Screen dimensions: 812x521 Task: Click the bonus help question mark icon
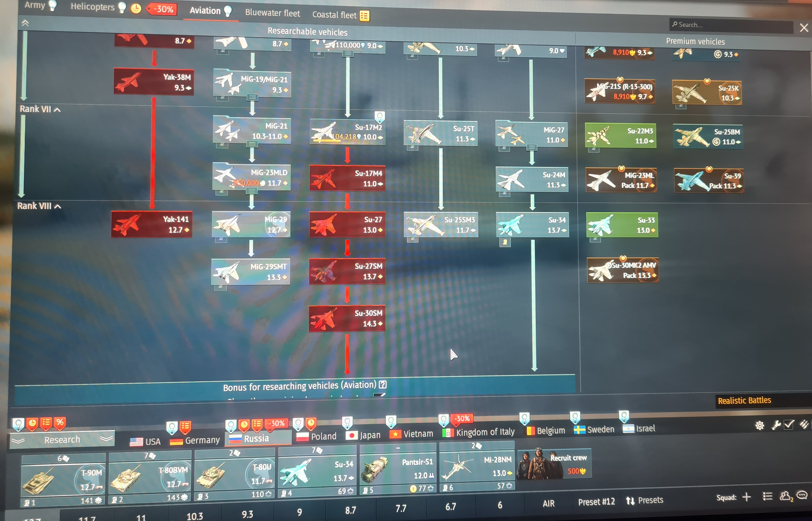tap(383, 385)
